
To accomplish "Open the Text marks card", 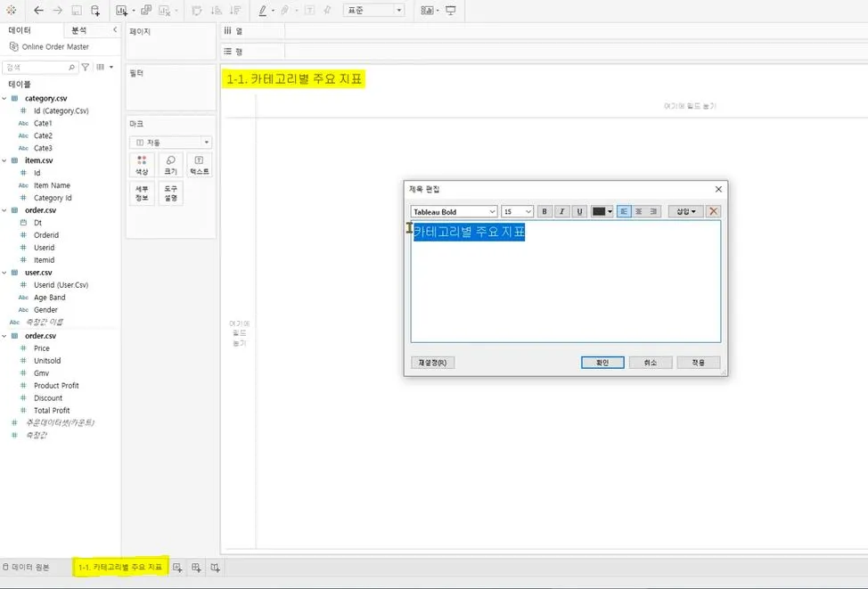I will tap(200, 165).
